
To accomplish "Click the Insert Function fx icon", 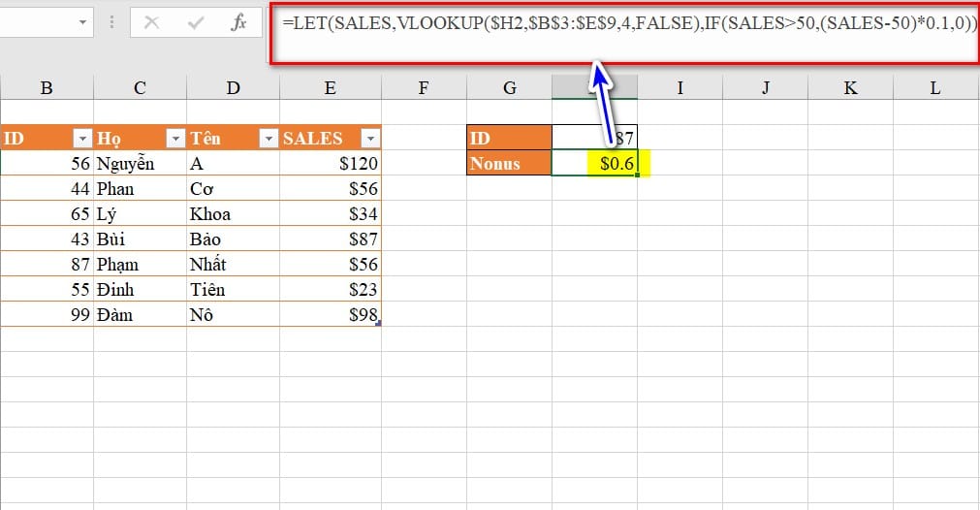I will tap(238, 23).
